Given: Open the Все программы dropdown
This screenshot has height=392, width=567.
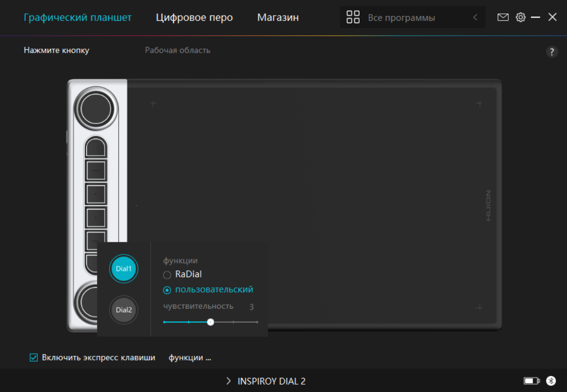Looking at the screenshot, I should coord(401,18).
